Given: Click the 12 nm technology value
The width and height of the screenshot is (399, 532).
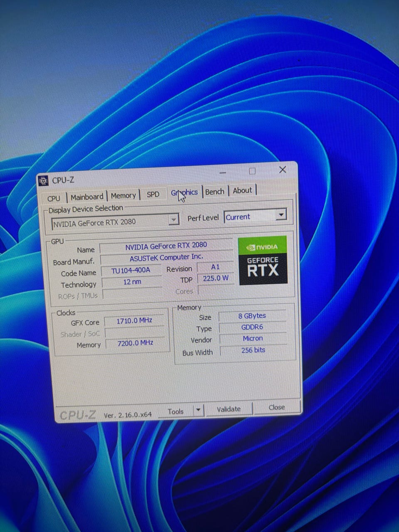Looking at the screenshot, I should click(x=132, y=282).
